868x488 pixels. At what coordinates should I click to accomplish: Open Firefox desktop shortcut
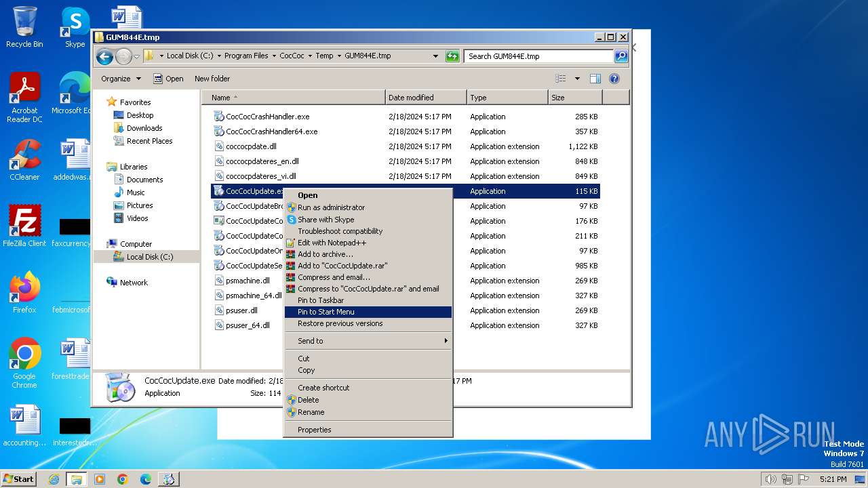pos(24,292)
